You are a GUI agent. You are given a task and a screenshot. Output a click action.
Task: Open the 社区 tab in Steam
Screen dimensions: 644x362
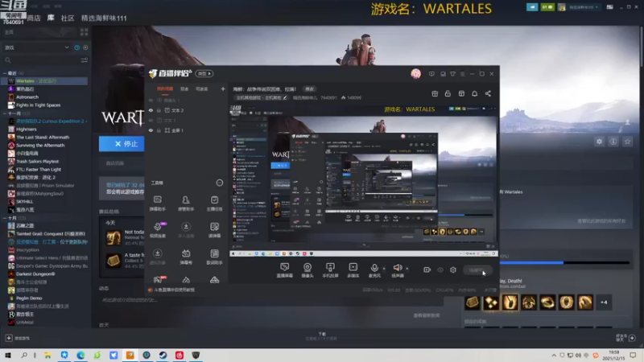point(68,18)
